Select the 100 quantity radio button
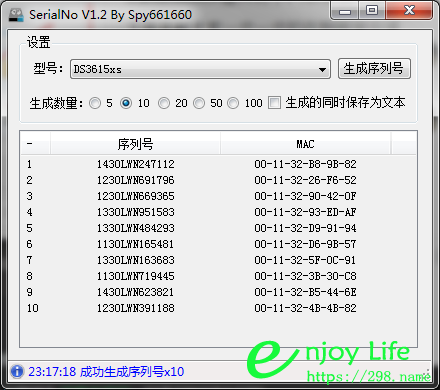The image size is (440, 390). (x=233, y=103)
